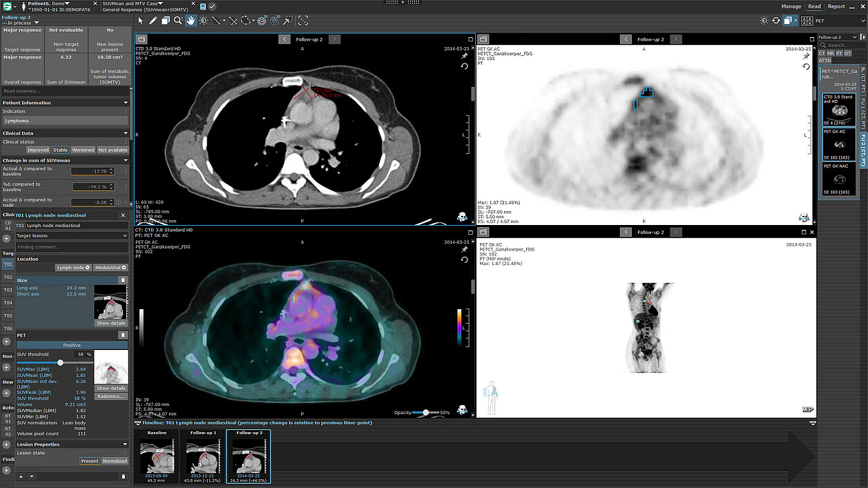Click the synchronize refresh icon in top-right toolbar
Screen dimensions: 868x488
pos(776,21)
